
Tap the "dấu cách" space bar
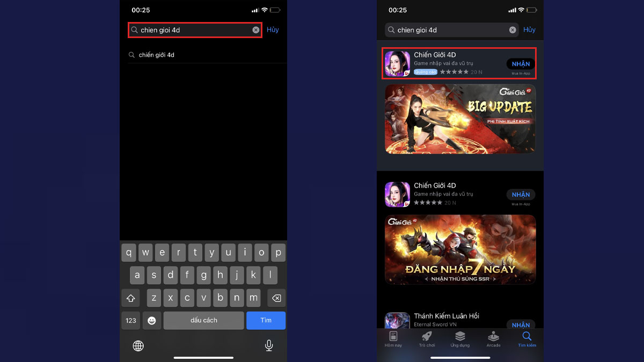203,320
